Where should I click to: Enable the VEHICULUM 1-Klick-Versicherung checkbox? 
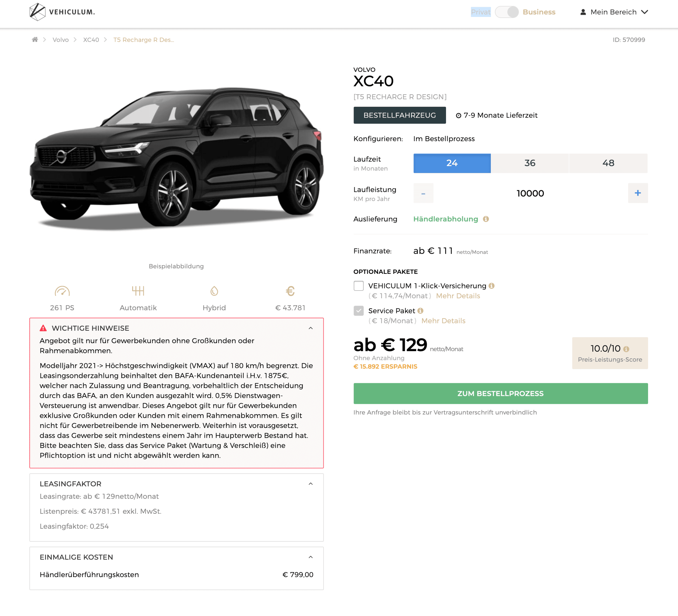tap(359, 286)
